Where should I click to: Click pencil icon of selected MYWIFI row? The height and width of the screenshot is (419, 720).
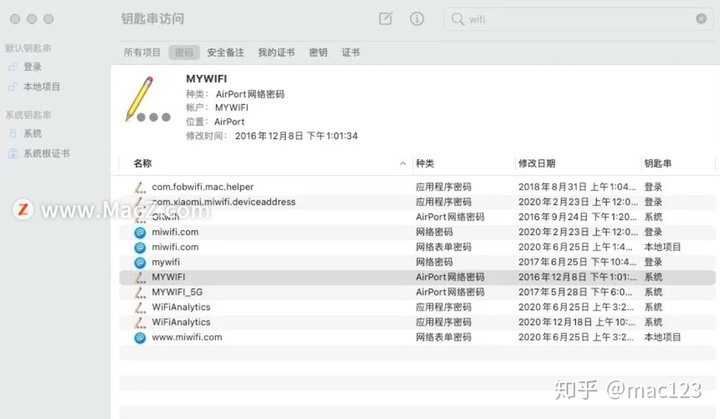pyautogui.click(x=140, y=277)
